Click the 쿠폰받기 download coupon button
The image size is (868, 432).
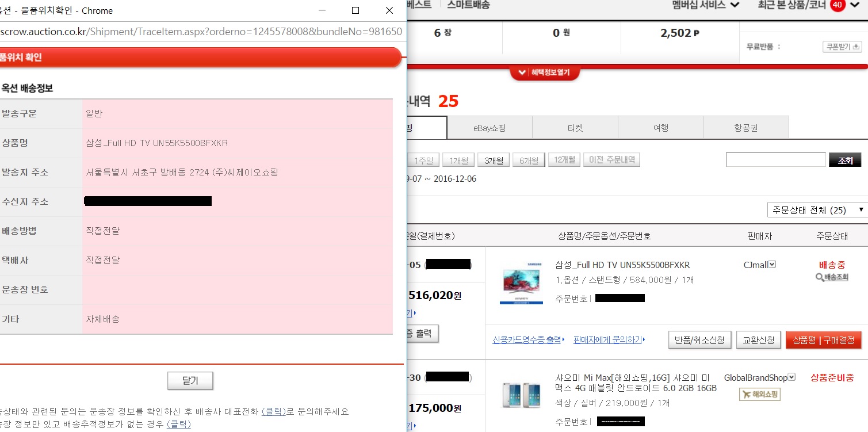click(x=842, y=47)
